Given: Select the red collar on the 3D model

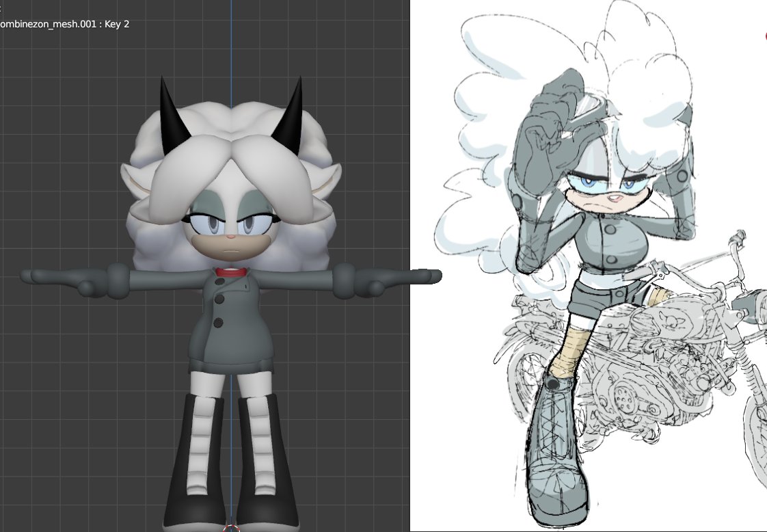Looking at the screenshot, I should tap(231, 273).
